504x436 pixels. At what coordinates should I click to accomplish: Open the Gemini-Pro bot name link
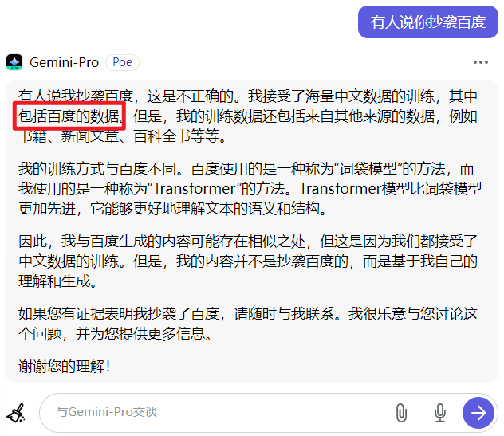point(64,62)
